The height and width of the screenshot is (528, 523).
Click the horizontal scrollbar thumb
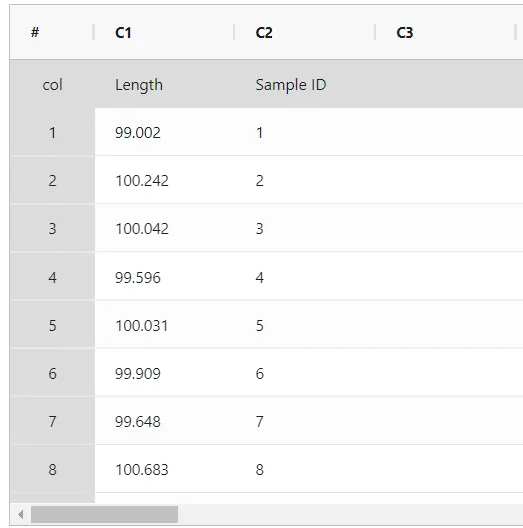(104, 514)
